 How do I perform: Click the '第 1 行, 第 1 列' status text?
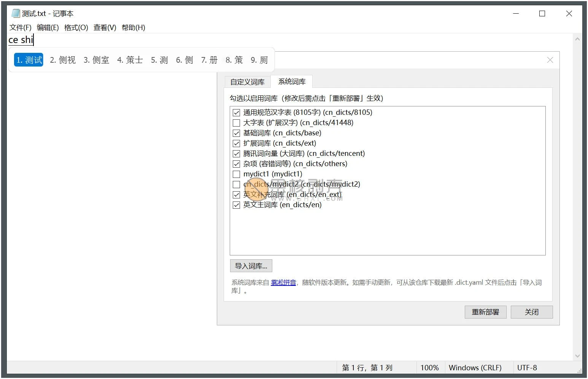point(367,368)
